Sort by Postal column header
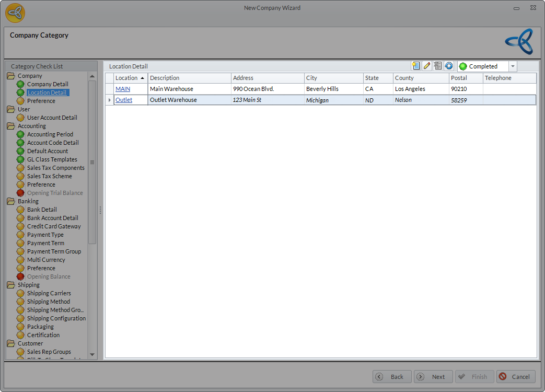The width and height of the screenshot is (545, 392). tap(466, 78)
